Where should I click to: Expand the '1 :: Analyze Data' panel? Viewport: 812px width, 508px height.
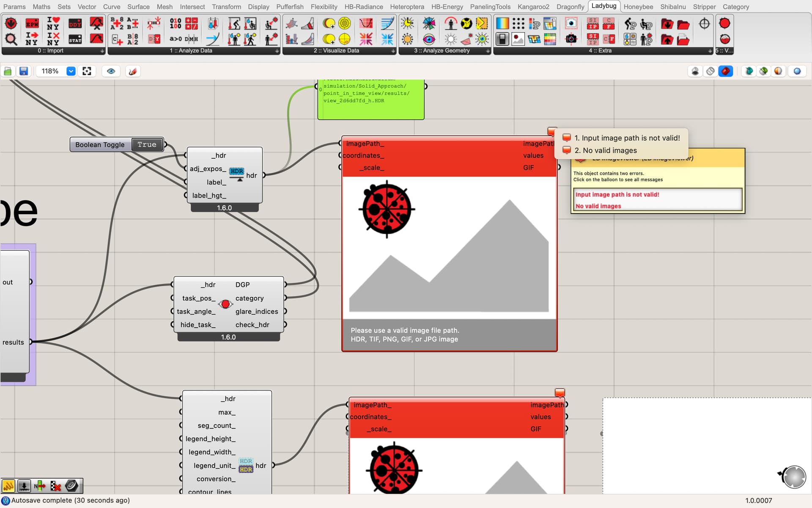[277, 51]
